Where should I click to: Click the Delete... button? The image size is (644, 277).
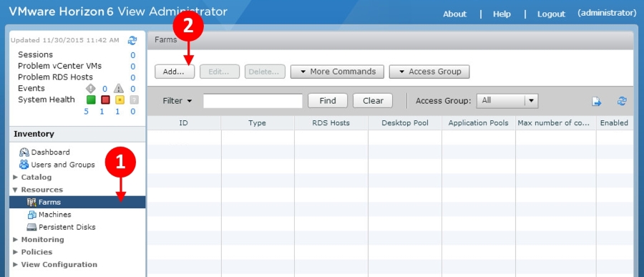[265, 72]
